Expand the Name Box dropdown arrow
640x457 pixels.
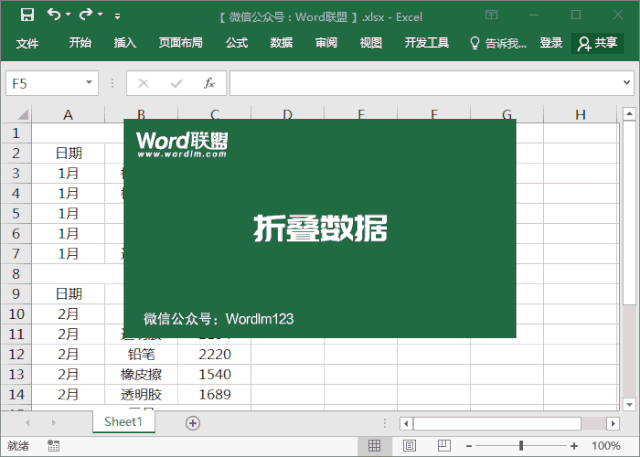[89, 83]
